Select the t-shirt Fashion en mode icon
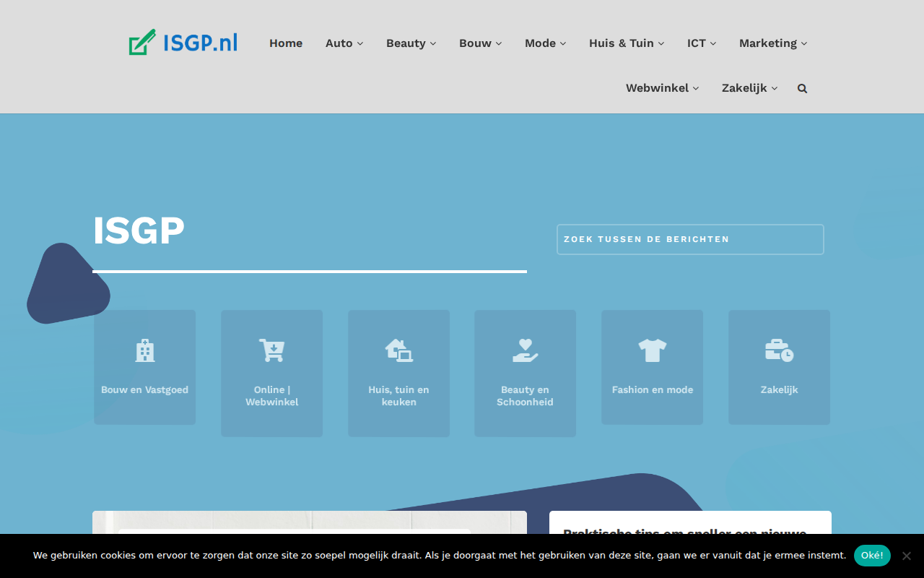 coord(653,350)
